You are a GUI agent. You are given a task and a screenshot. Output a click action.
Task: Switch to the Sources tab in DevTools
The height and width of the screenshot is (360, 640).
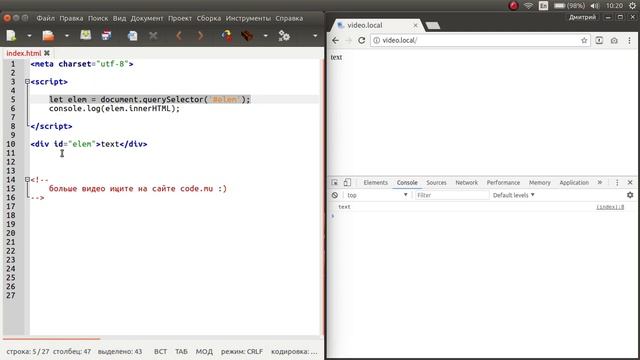(436, 182)
